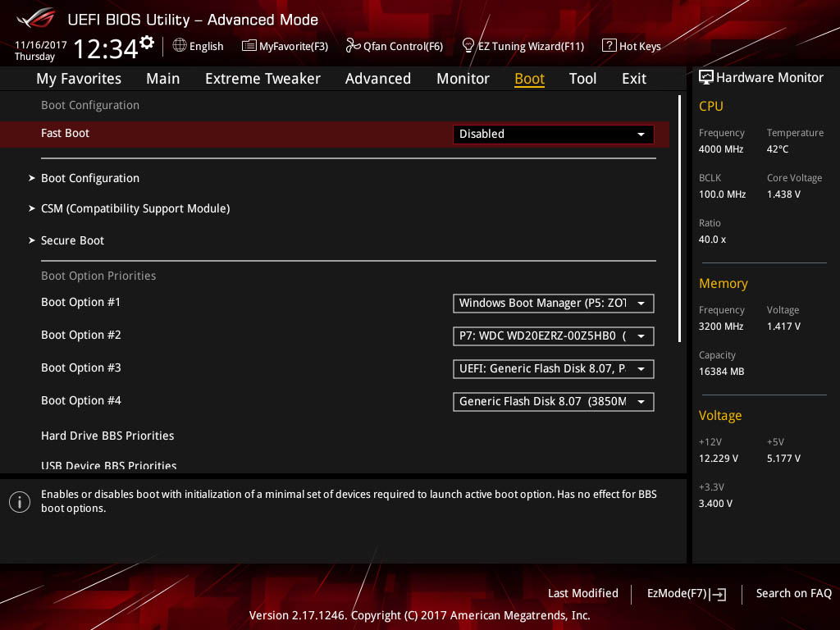Show the Hot Keys list
Image resolution: width=840 pixels, height=630 pixels.
632,46
